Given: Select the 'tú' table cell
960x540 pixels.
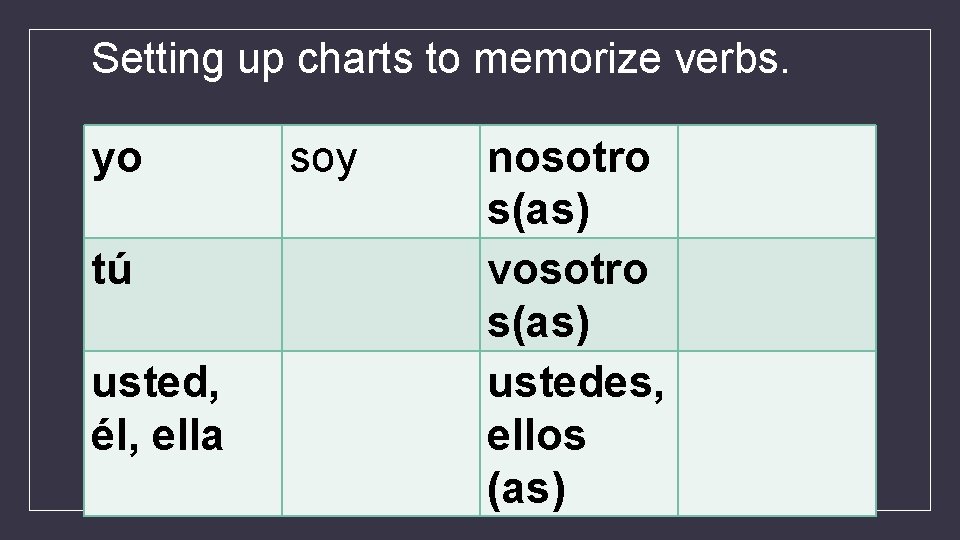Looking at the screenshot, I should [182, 294].
